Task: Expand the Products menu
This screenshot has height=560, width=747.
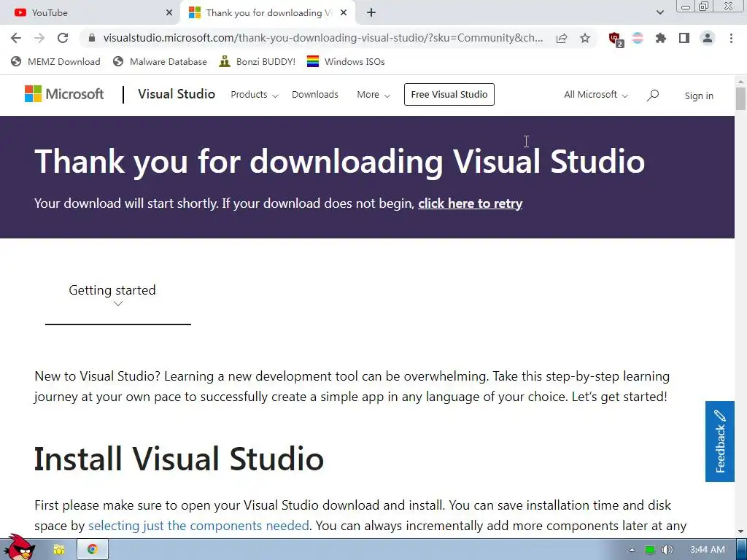Action: (x=255, y=95)
